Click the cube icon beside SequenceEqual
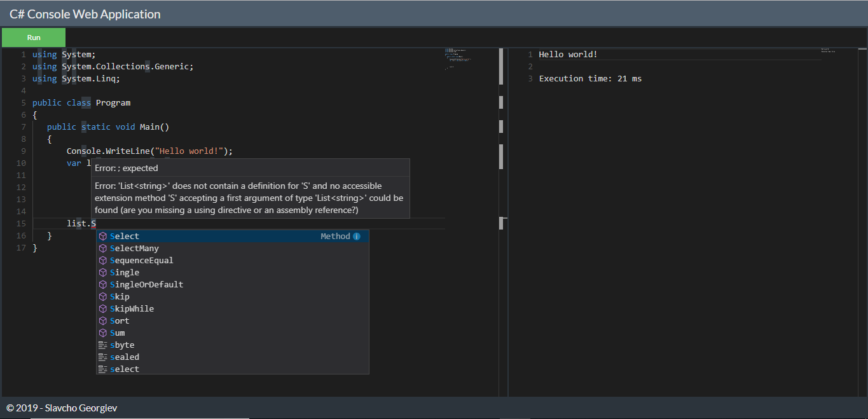 click(x=103, y=261)
